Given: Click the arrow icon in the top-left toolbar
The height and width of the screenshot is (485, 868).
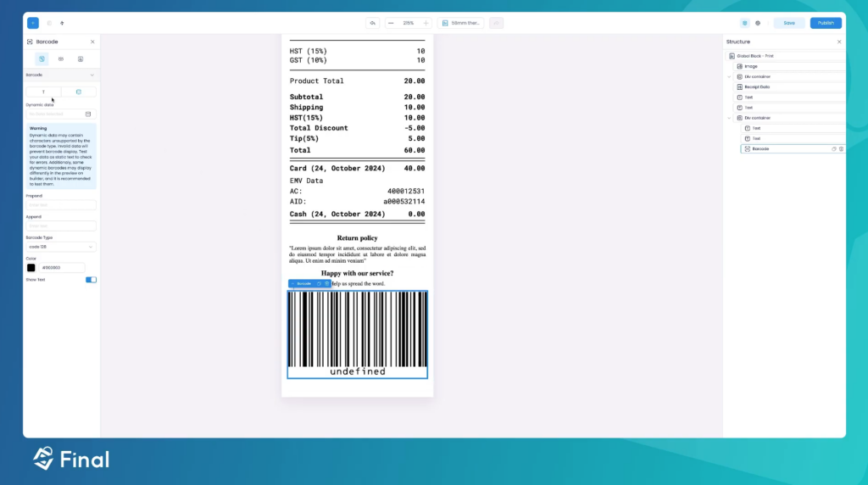Looking at the screenshot, I should [x=62, y=23].
